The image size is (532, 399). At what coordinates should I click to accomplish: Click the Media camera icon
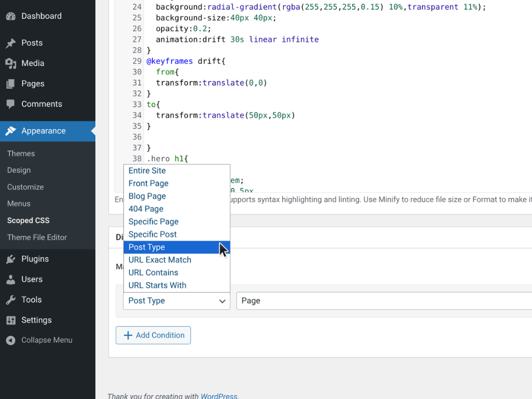click(x=11, y=63)
